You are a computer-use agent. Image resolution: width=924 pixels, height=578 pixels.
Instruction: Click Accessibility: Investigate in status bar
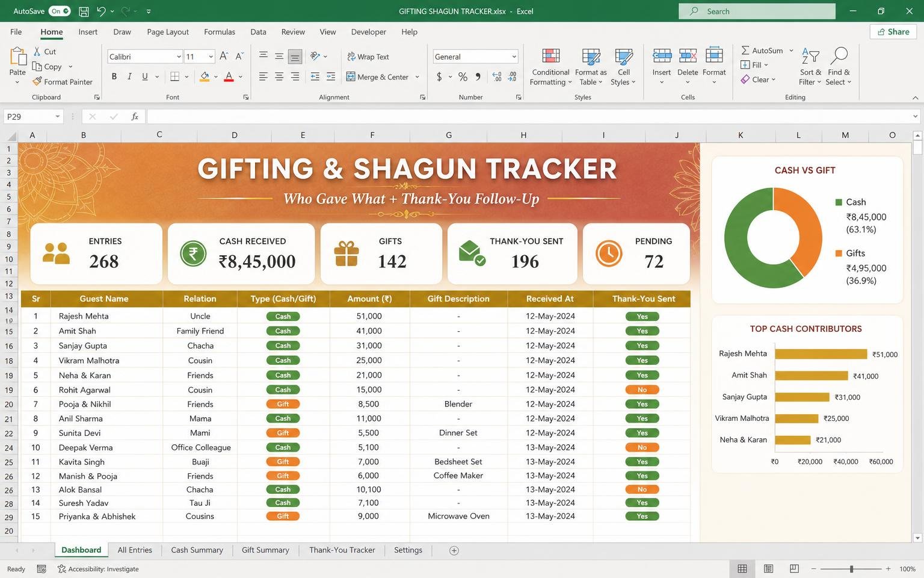pos(98,569)
